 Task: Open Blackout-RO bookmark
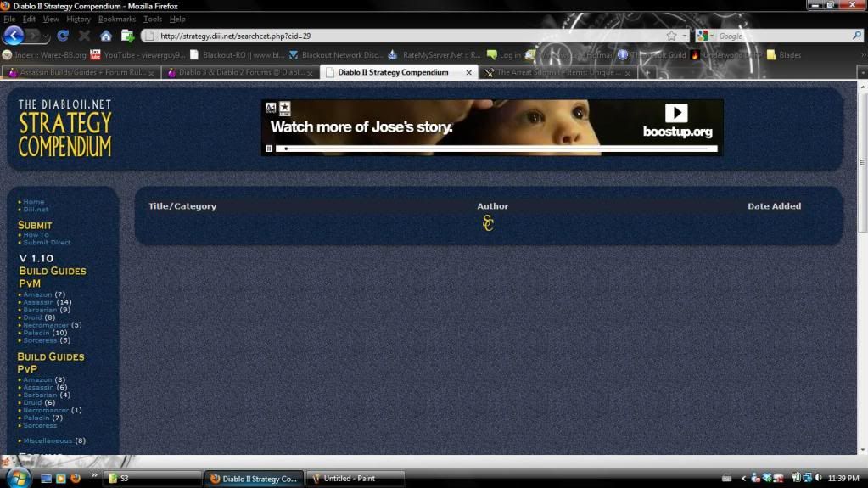click(237, 55)
